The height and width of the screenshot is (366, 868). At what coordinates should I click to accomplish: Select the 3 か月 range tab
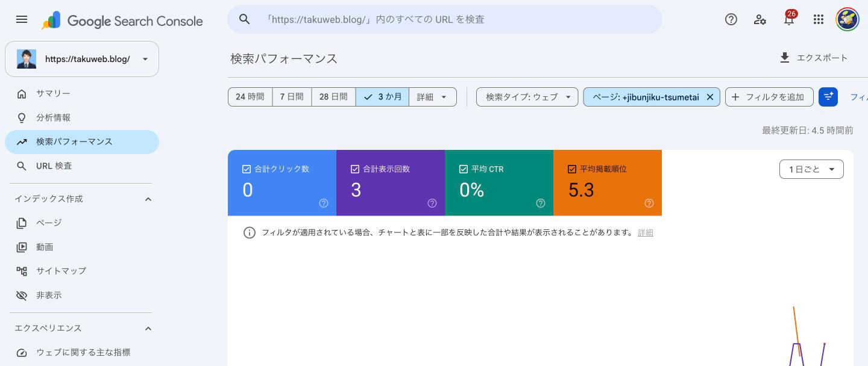(382, 97)
